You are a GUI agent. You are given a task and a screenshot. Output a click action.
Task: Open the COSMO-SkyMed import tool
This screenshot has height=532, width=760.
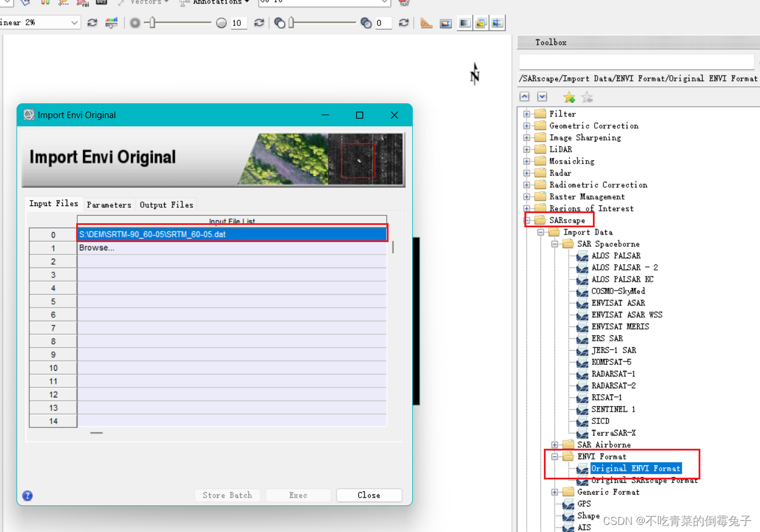[x=618, y=291]
